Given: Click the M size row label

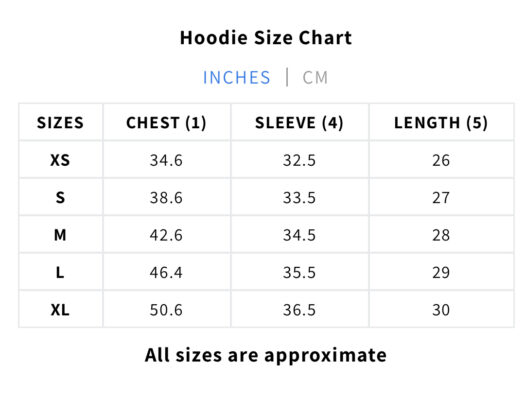Looking at the screenshot, I should point(60,235).
